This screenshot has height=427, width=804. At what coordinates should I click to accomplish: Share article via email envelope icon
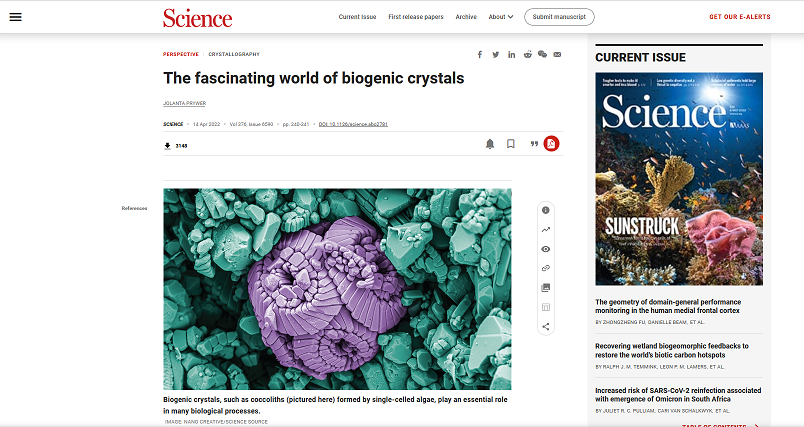tap(557, 54)
